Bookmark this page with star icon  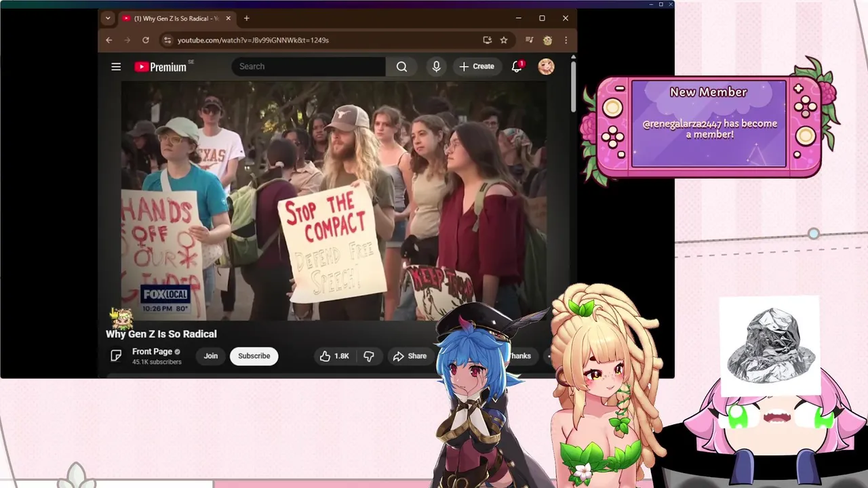pos(504,40)
